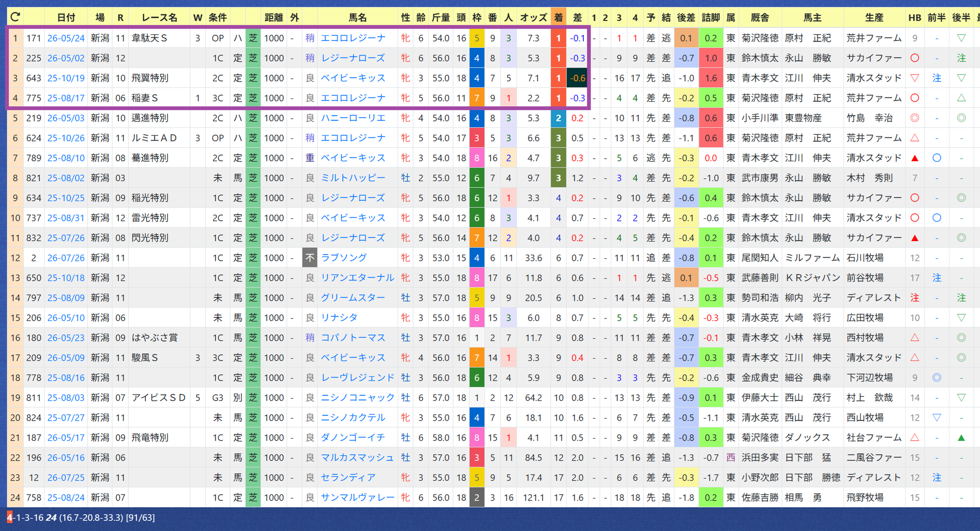
Task: Open the 26-05/02 date link
Action: [66, 58]
